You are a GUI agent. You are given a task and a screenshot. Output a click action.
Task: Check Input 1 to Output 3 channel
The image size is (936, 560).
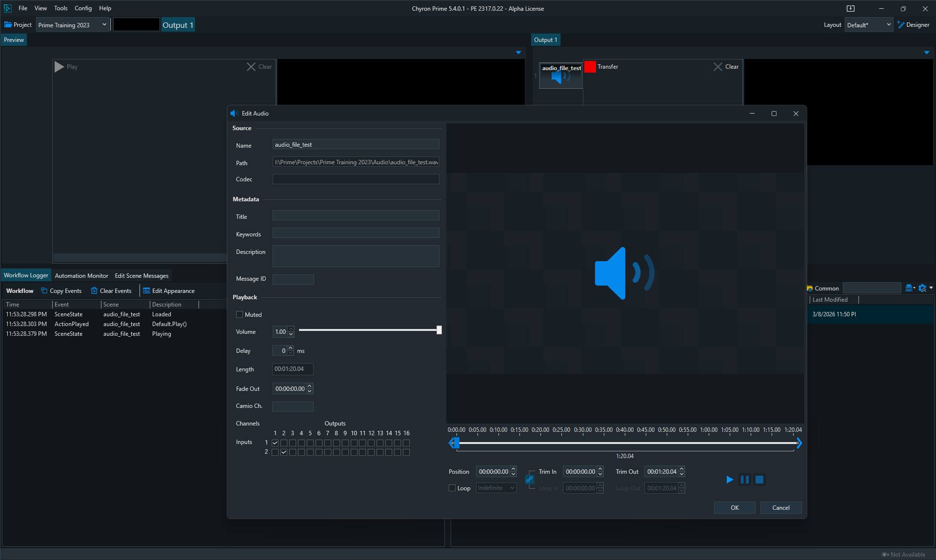coord(293,443)
